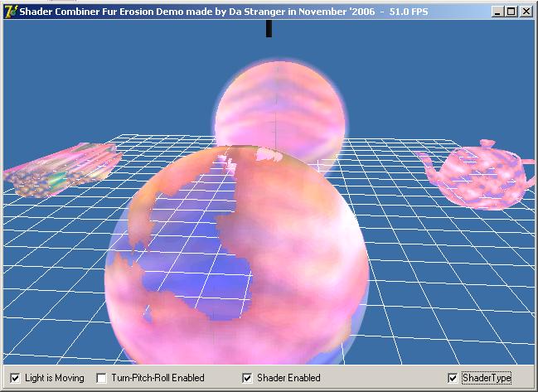This screenshot has width=538, height=392.
Task: Click the smaller glowing sphere behind
Action: pyautogui.click(x=281, y=107)
